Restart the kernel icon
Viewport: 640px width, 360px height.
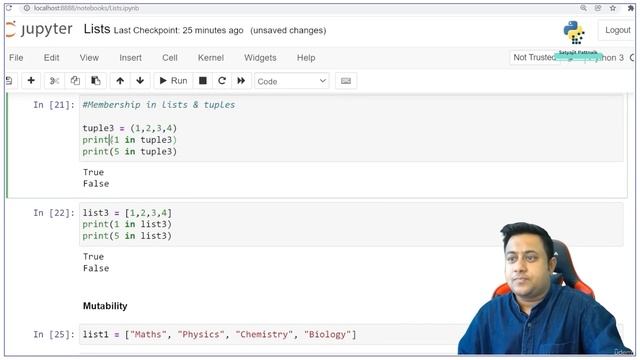tap(222, 81)
